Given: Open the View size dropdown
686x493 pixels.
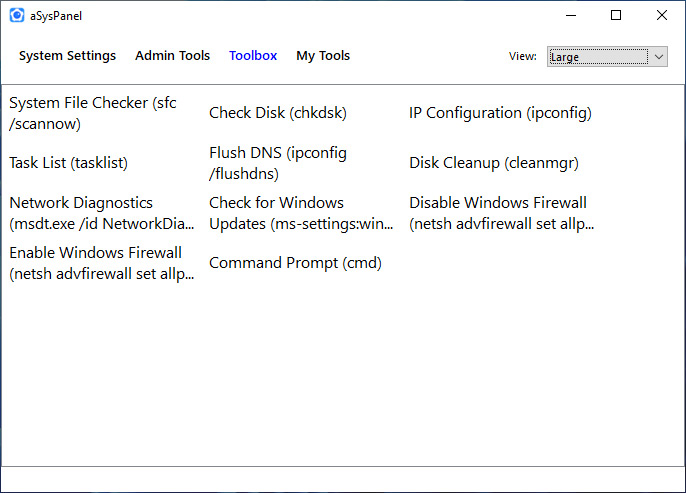Looking at the screenshot, I should (x=607, y=56).
